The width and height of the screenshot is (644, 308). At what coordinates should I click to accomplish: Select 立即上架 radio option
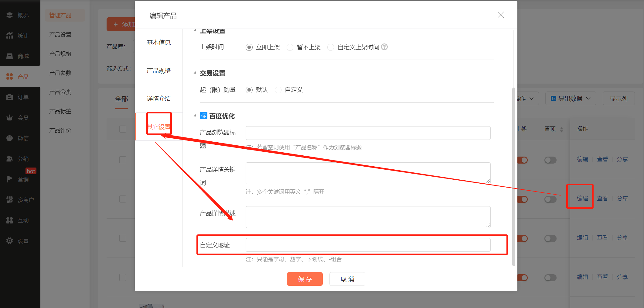click(249, 47)
